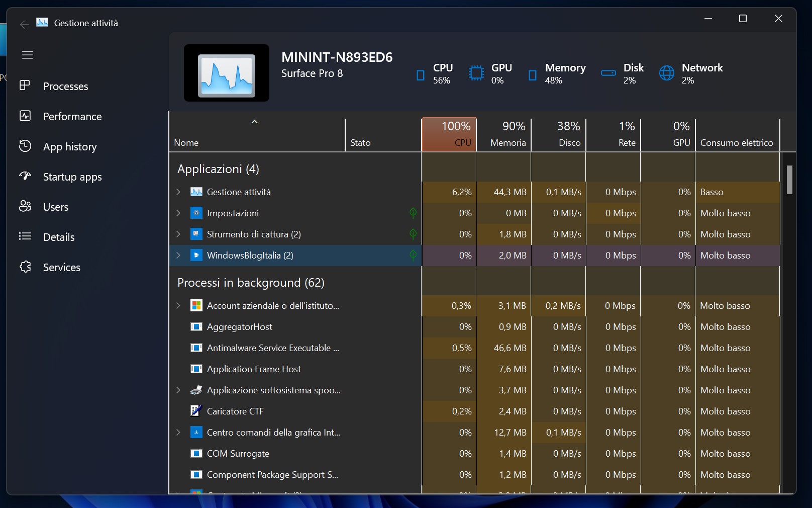This screenshot has width=812, height=508.
Task: Click the App history clock icon
Action: tap(25, 146)
